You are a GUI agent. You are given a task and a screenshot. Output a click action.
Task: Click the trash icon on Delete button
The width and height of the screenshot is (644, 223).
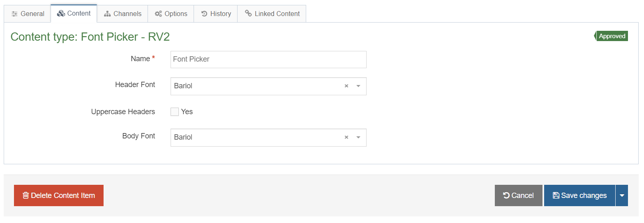coord(25,195)
